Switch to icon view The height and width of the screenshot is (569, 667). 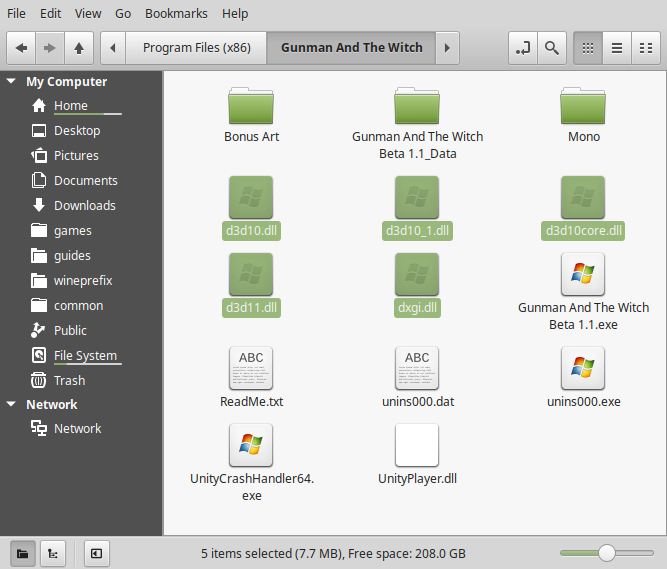[588, 48]
